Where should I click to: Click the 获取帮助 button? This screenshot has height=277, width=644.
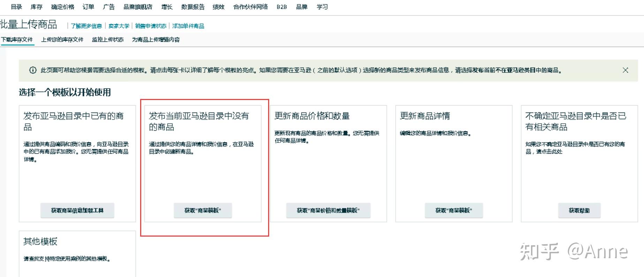[579, 210]
